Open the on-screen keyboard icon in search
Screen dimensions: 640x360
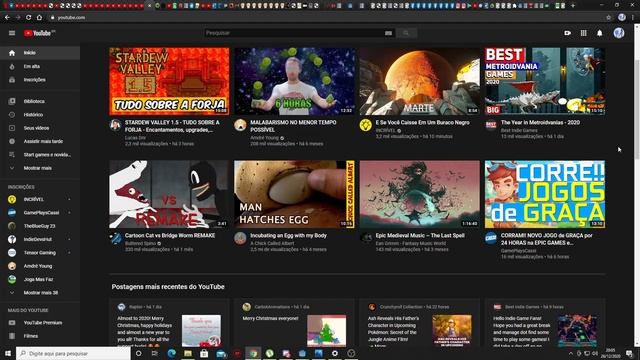point(388,33)
